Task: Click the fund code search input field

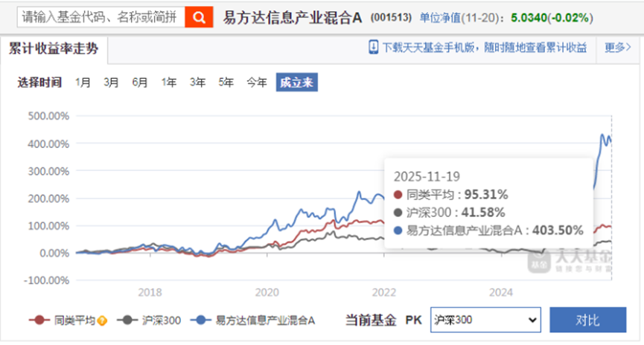Action: coord(101,17)
